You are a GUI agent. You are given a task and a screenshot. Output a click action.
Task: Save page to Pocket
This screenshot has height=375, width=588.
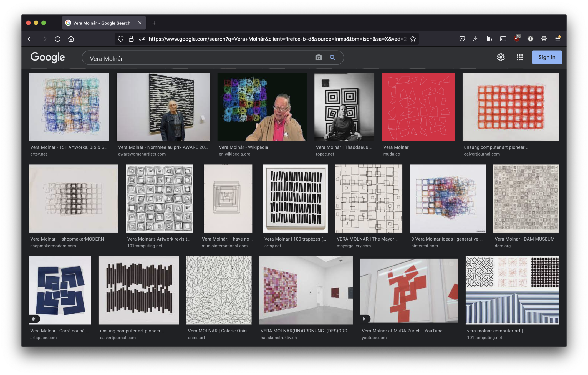click(462, 39)
